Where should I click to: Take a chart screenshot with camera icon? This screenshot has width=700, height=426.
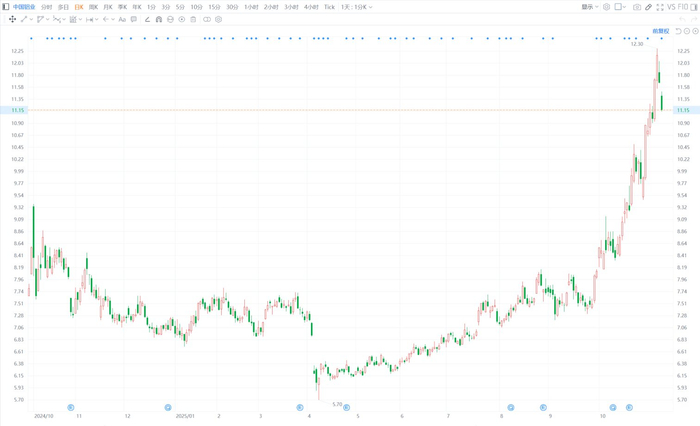[637, 7]
